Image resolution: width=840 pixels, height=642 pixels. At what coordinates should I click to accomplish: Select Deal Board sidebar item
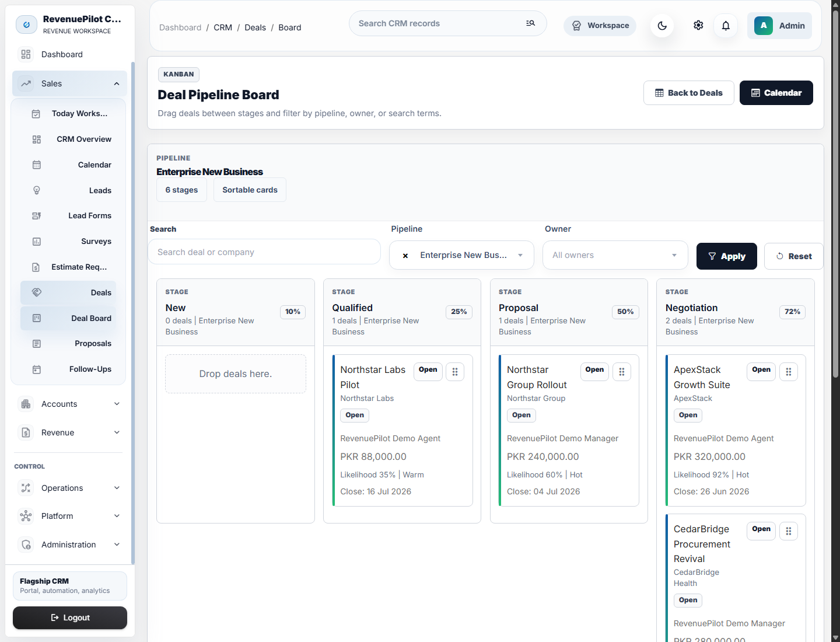point(68,318)
